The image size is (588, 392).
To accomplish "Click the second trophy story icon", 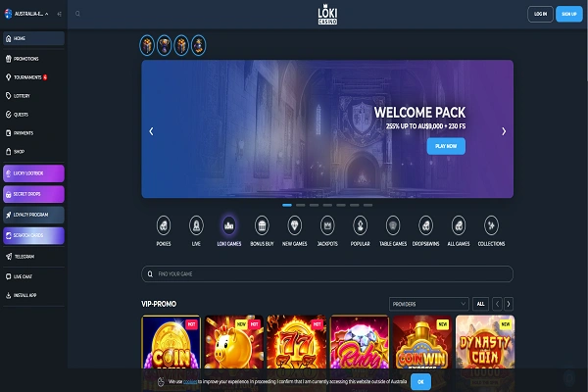I will [165, 45].
